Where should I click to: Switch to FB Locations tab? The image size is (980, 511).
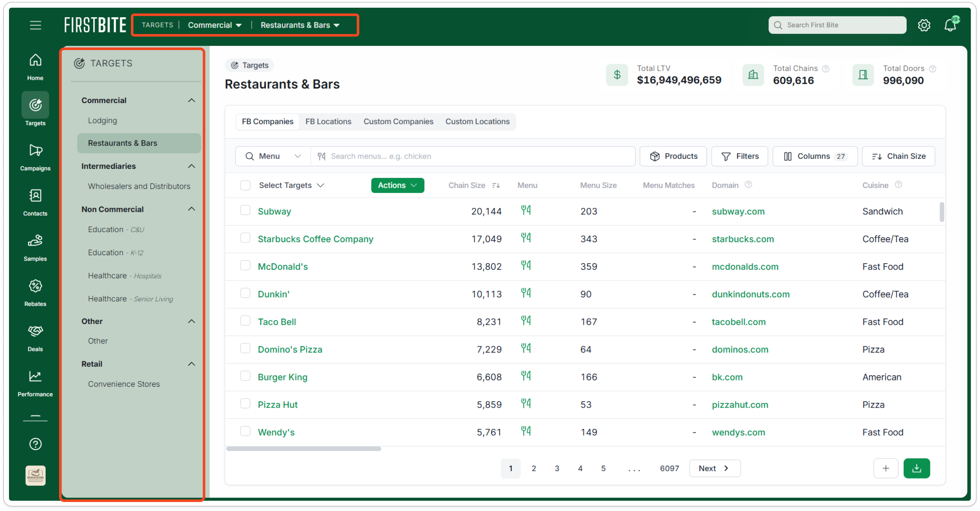tap(328, 121)
